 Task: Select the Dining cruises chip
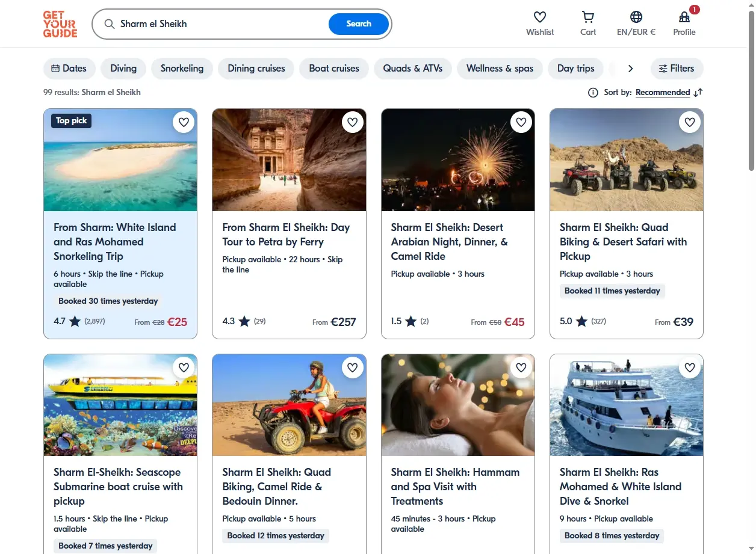[x=256, y=69]
